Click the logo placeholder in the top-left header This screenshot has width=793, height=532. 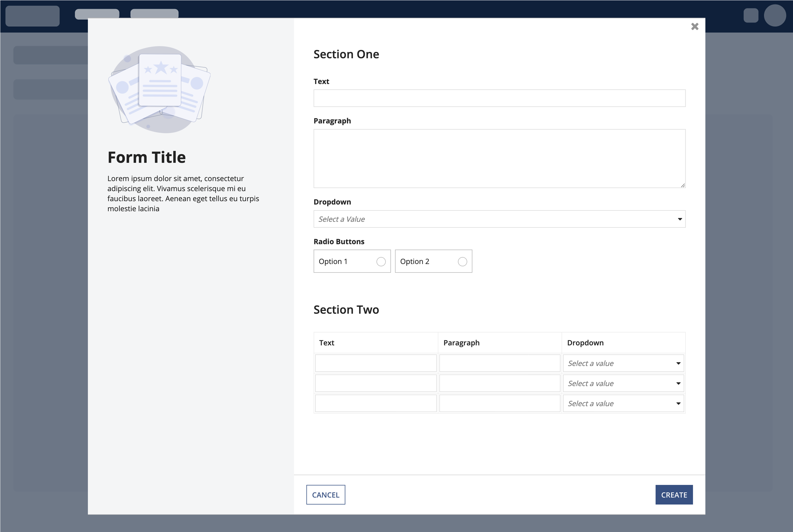tap(32, 16)
